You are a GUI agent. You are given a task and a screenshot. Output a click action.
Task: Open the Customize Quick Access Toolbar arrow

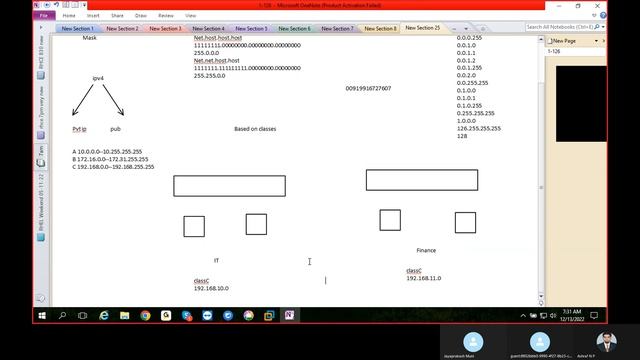(x=84, y=5)
